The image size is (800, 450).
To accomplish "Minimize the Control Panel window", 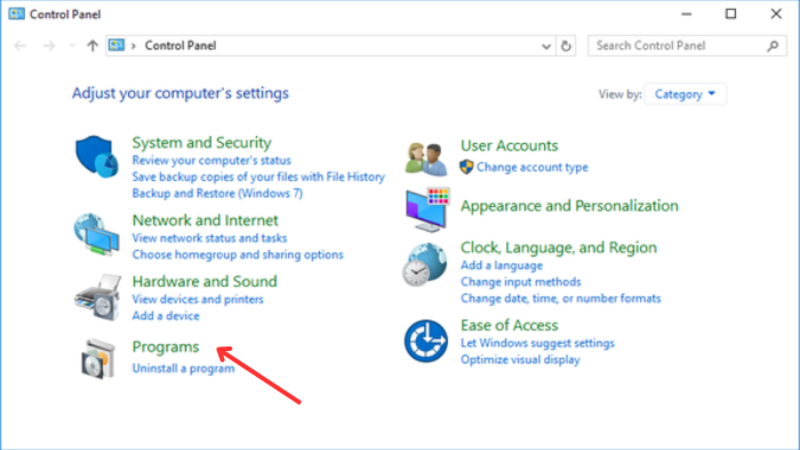I will pos(687,14).
